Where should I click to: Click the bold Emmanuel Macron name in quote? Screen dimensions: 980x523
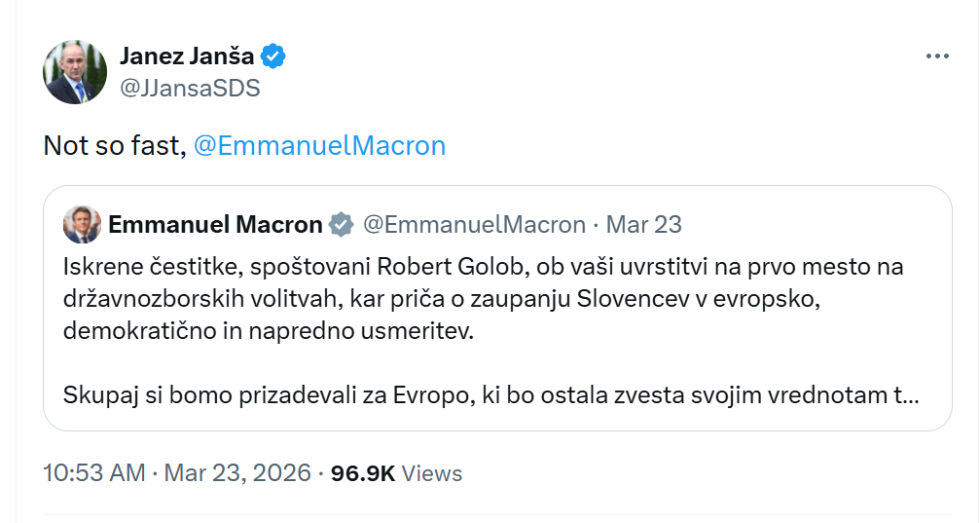click(215, 225)
